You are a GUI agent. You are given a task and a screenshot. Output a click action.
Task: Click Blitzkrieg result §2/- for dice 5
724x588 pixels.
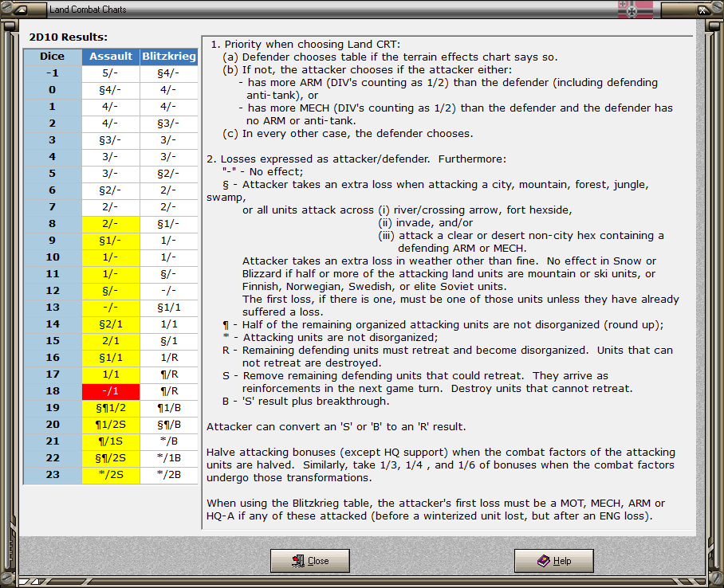[169, 174]
